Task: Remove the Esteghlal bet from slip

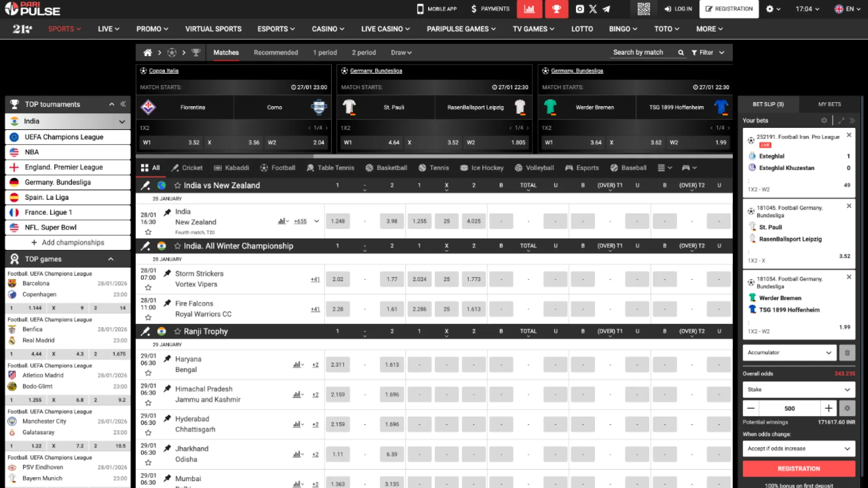Action: coord(849,135)
